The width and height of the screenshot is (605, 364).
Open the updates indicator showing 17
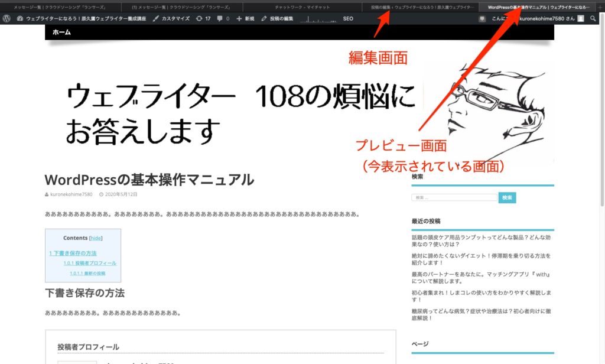203,18
